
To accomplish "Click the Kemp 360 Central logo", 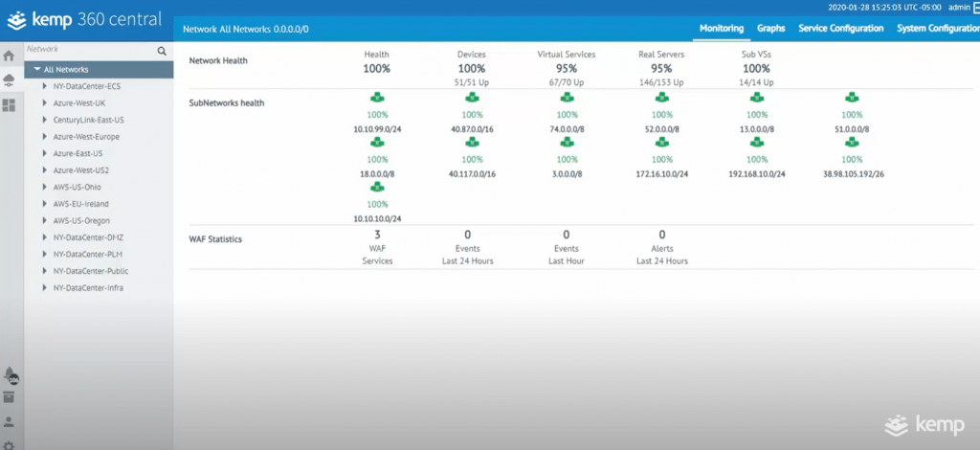I will coord(84,19).
